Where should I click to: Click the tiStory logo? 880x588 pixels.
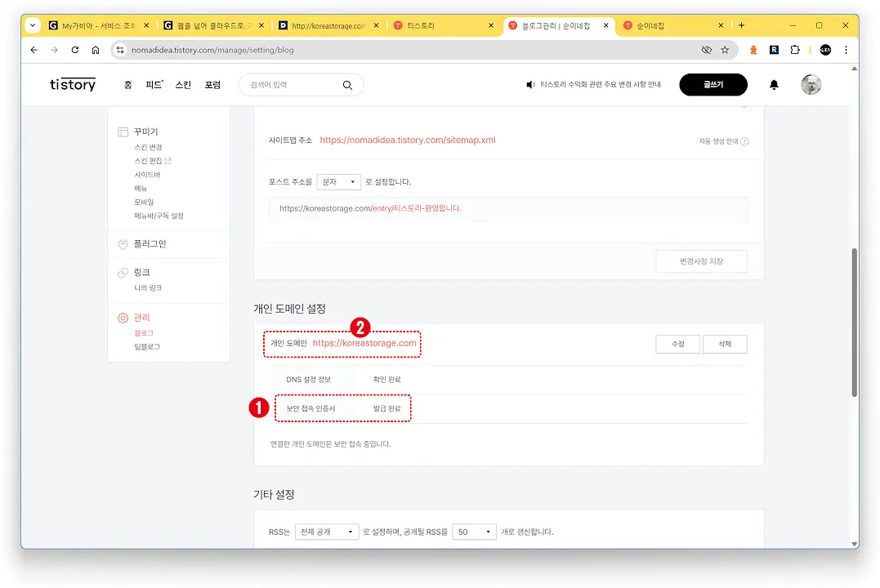tap(72, 84)
